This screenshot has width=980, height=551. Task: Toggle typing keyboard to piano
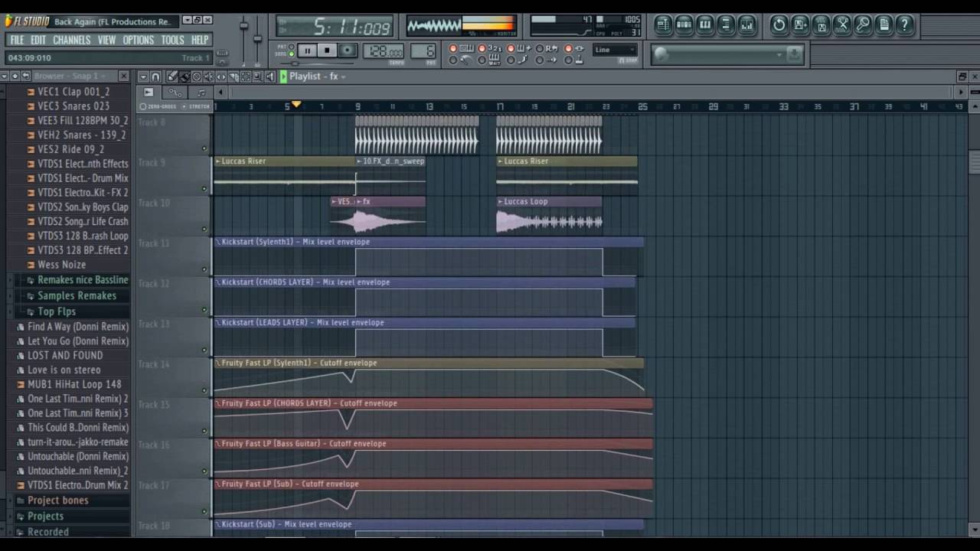point(461,48)
